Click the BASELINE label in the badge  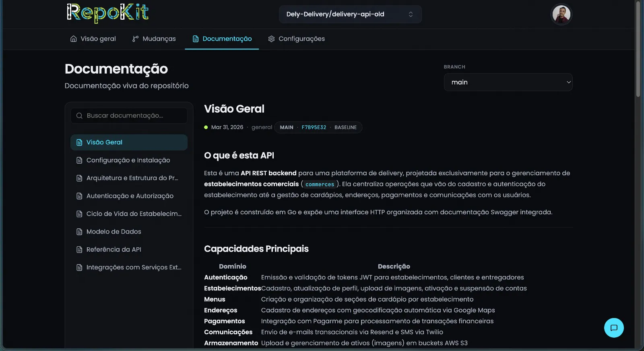pos(345,127)
